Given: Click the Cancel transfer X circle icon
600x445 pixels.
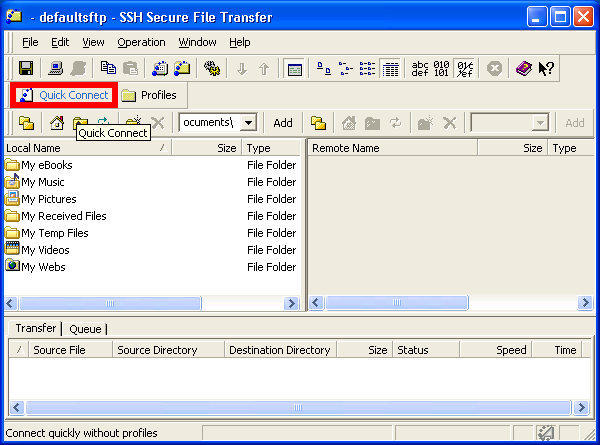Looking at the screenshot, I should click(494, 69).
